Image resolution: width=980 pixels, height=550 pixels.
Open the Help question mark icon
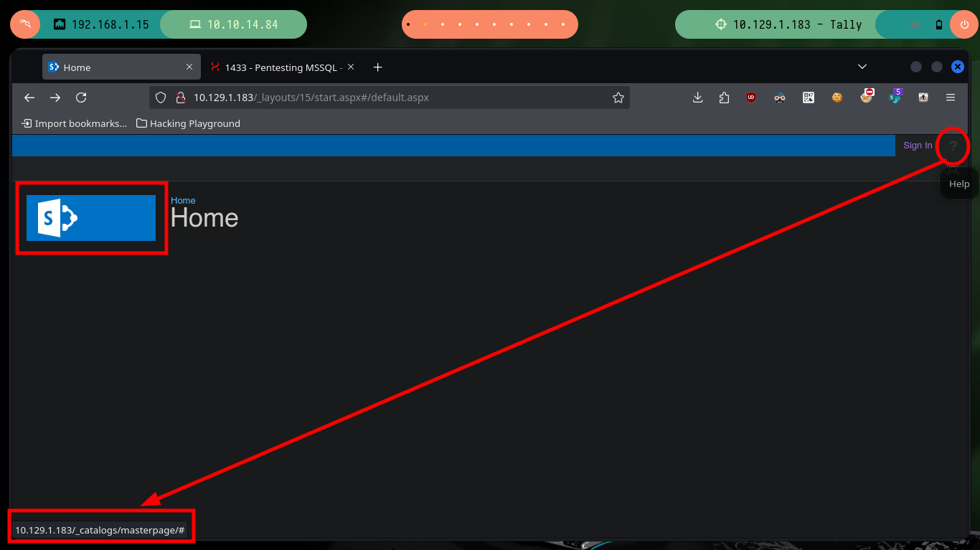click(x=953, y=146)
